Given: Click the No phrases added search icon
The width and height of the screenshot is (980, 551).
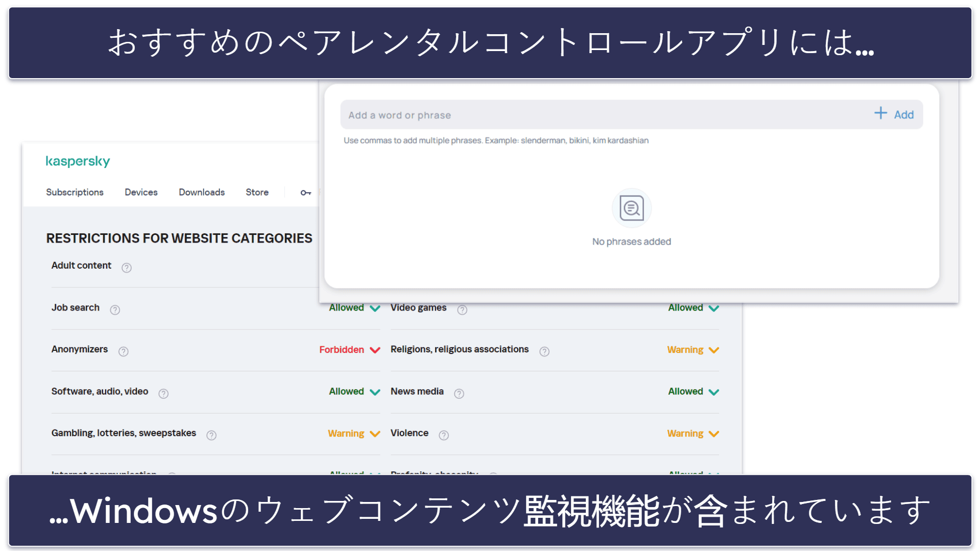Looking at the screenshot, I should click(x=632, y=208).
